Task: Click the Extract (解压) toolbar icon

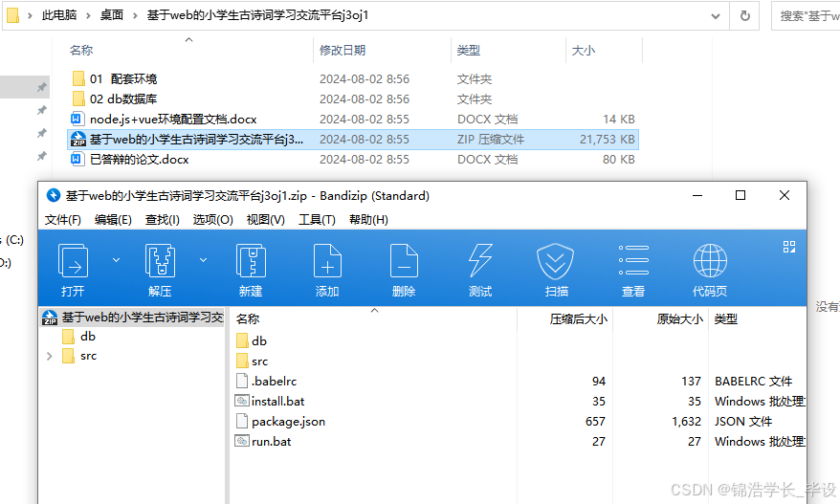Action: click(x=160, y=261)
